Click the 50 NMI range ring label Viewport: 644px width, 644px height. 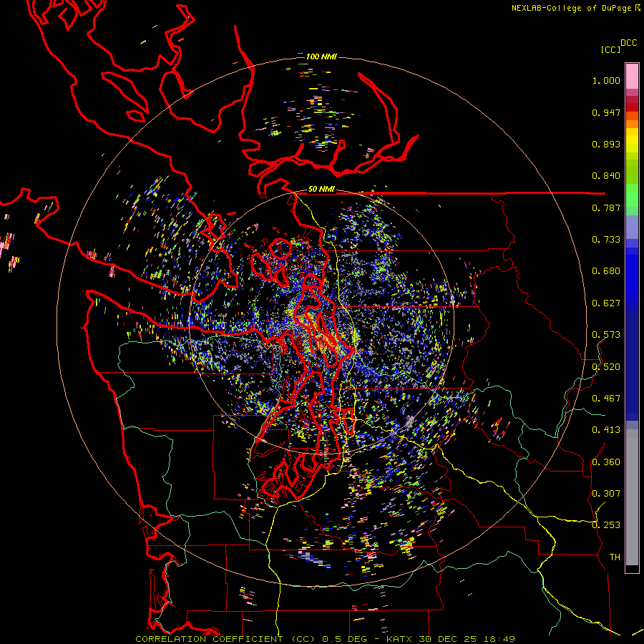(321, 189)
